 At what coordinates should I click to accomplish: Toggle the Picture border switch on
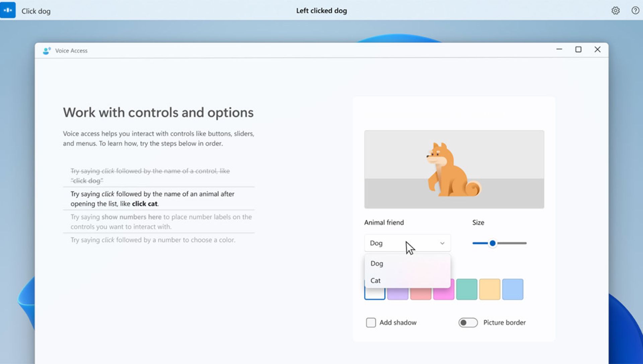click(x=467, y=323)
